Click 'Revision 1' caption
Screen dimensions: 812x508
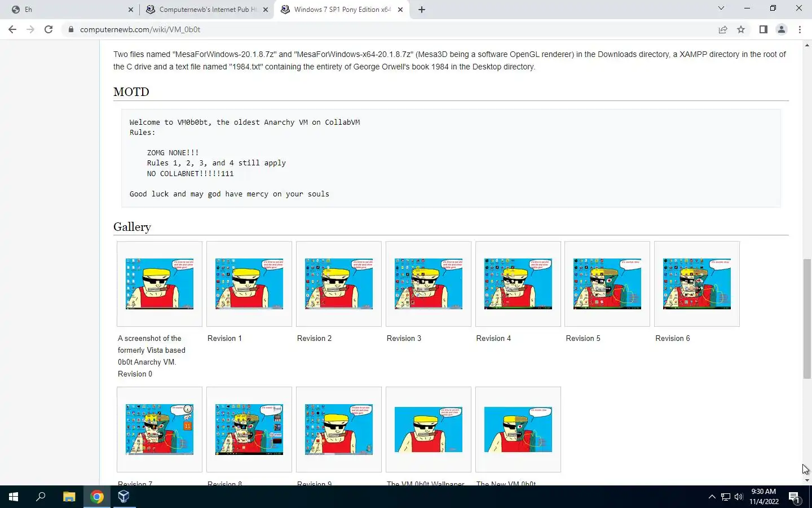224,338
